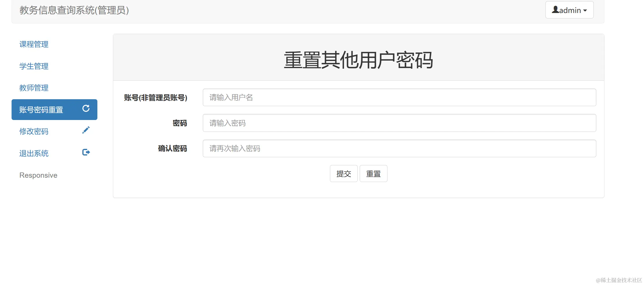Click the logout icon beside 退出系统
The height and width of the screenshot is (285, 644).
pos(86,152)
